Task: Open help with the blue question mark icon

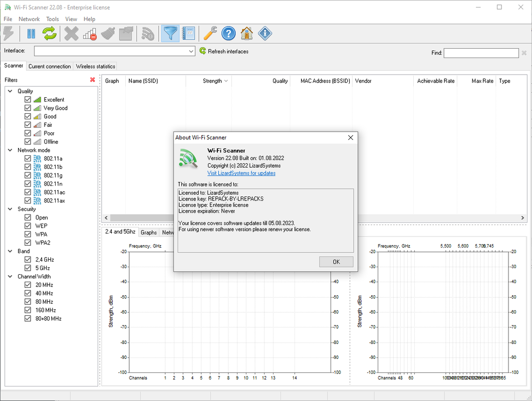Action: tap(228, 34)
